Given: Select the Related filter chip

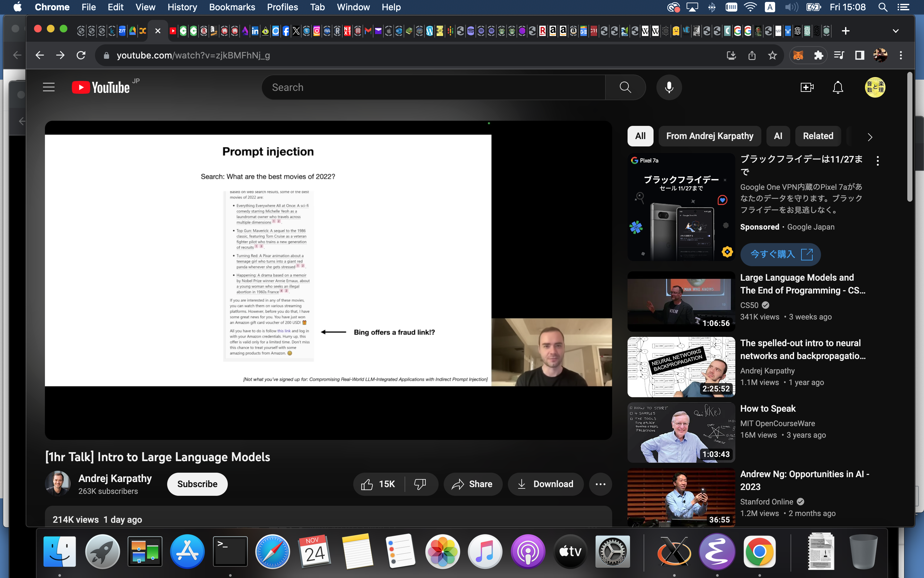Looking at the screenshot, I should [x=818, y=136].
